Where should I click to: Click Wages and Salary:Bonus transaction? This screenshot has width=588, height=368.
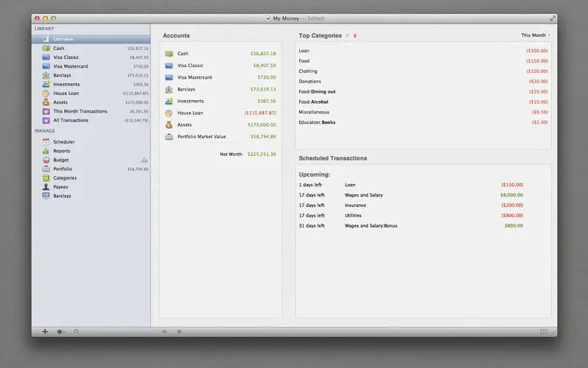[x=411, y=226]
